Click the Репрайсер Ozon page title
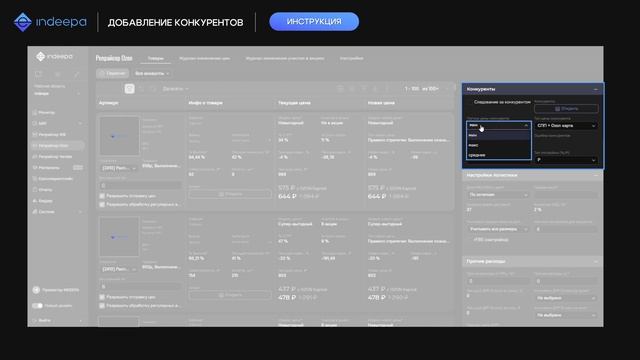 [114, 58]
